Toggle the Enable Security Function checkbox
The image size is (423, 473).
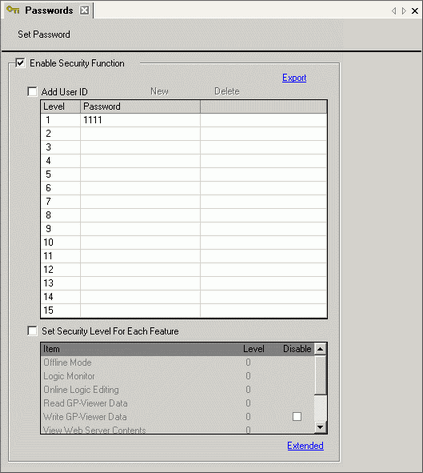(20, 63)
